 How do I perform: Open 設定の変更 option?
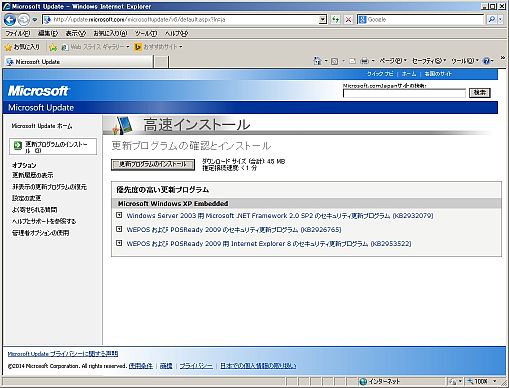(x=26, y=198)
